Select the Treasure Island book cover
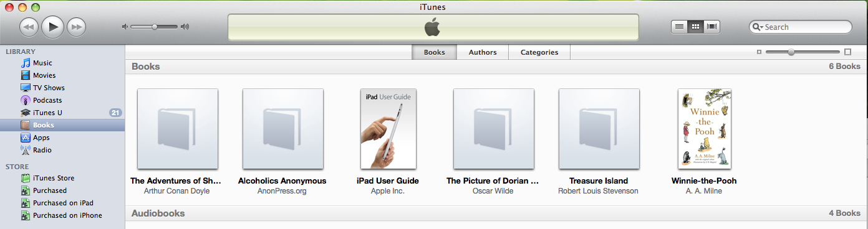This screenshot has height=229, width=868. tap(599, 129)
